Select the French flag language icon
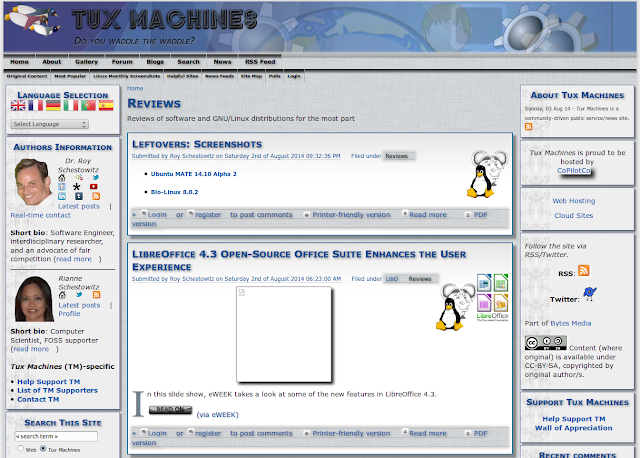This screenshot has height=458, width=640. click(x=36, y=106)
